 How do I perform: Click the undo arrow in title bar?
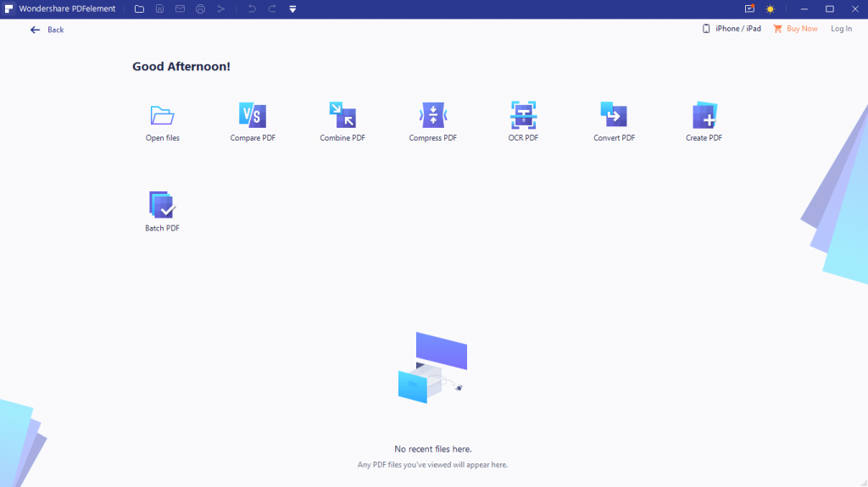coord(252,8)
